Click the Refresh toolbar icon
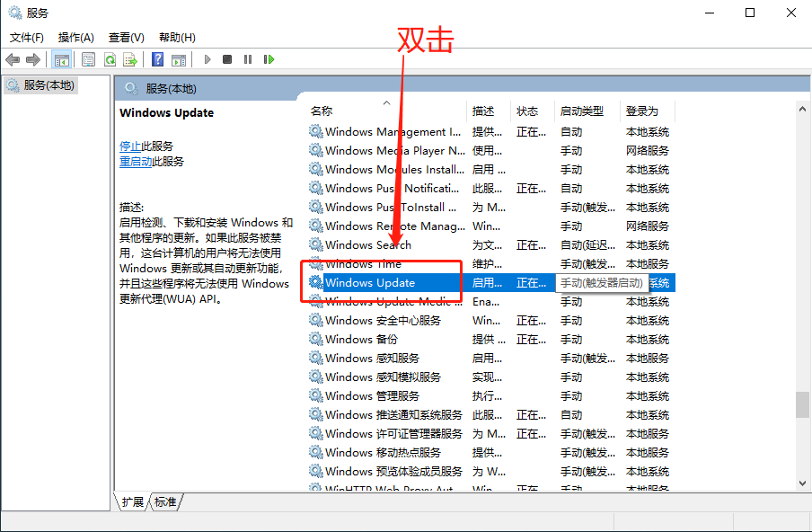The height and width of the screenshot is (532, 812). click(x=110, y=59)
